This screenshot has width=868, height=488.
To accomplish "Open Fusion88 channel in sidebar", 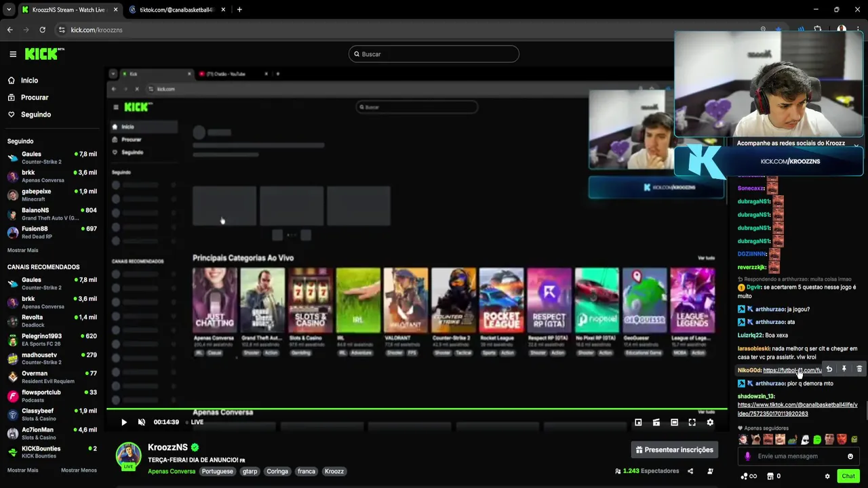I will click(x=52, y=232).
